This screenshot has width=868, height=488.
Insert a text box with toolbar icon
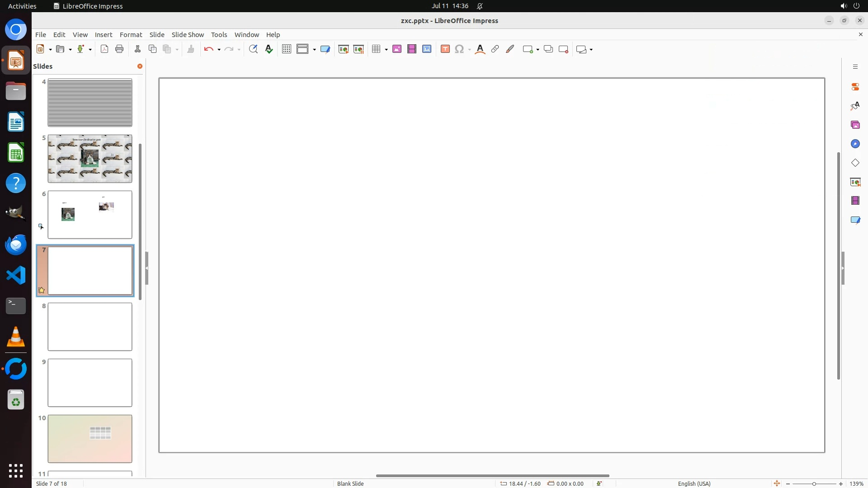(445, 49)
